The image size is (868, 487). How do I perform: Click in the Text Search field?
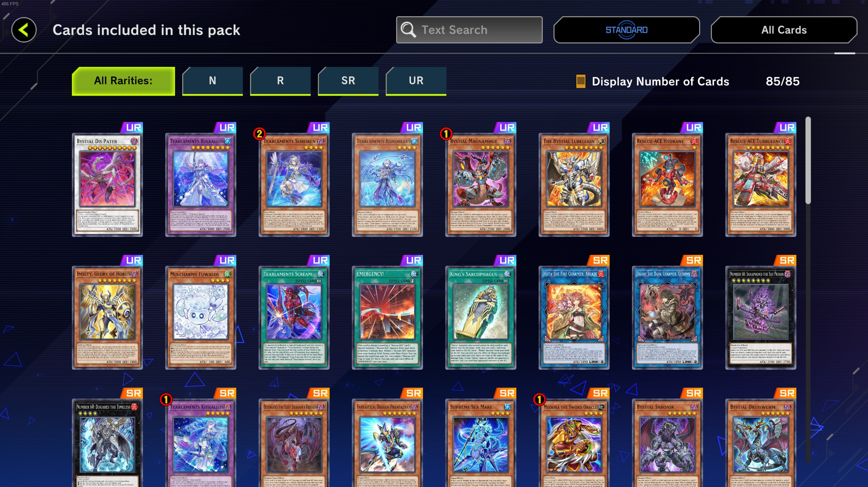pyautogui.click(x=469, y=30)
